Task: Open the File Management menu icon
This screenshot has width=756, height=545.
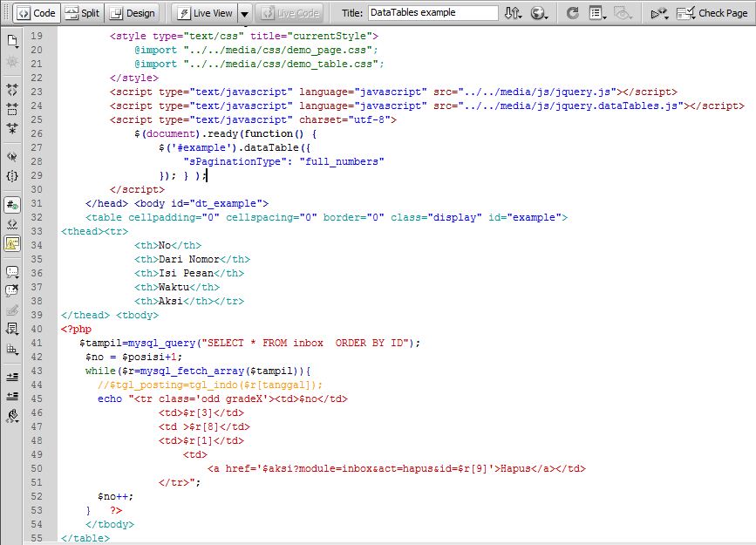Action: (x=513, y=13)
